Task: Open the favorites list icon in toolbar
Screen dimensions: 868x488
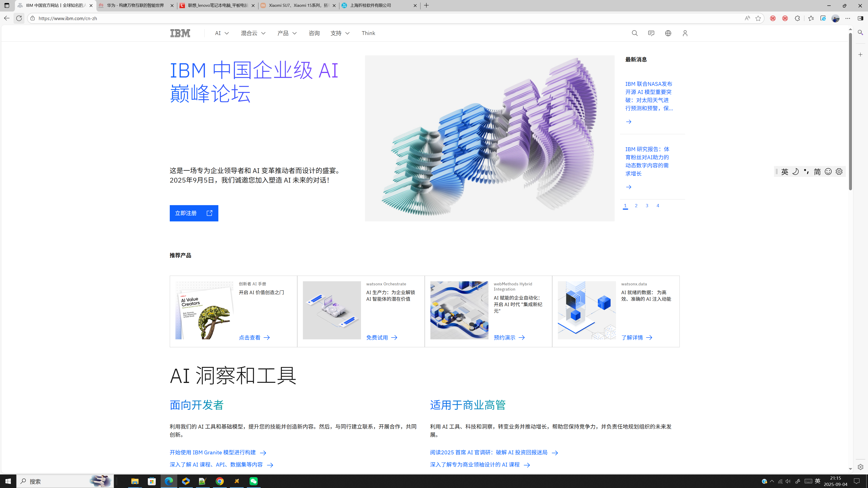Action: coord(811,18)
